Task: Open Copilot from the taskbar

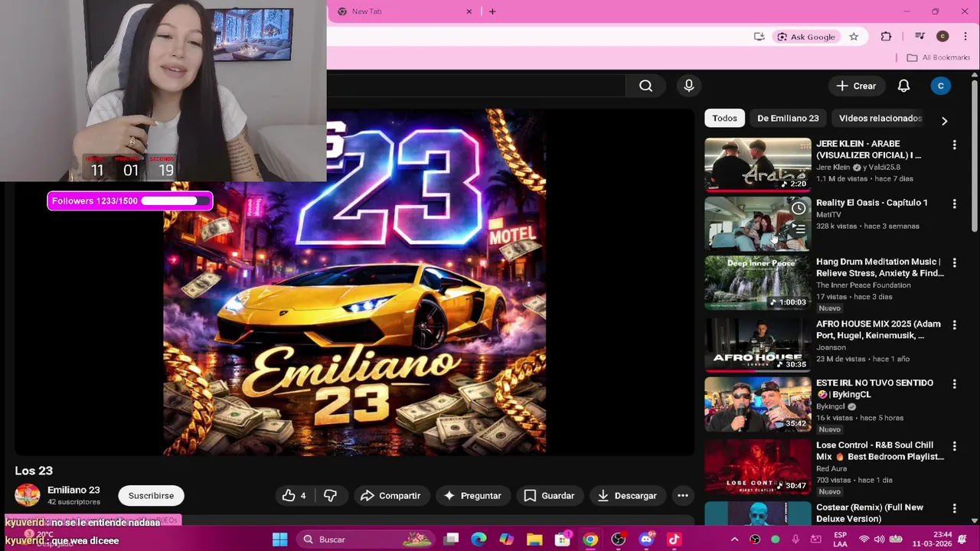Action: coord(506,540)
